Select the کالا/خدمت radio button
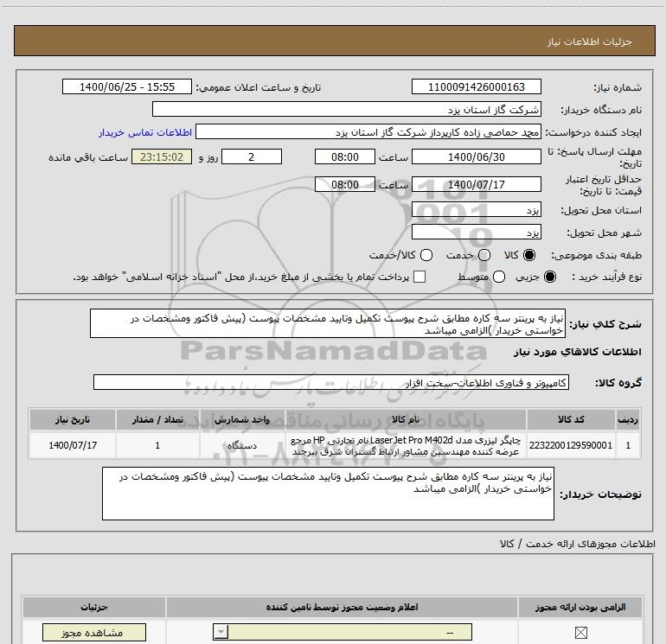Screen dimensions: 666x644 pos(426,255)
